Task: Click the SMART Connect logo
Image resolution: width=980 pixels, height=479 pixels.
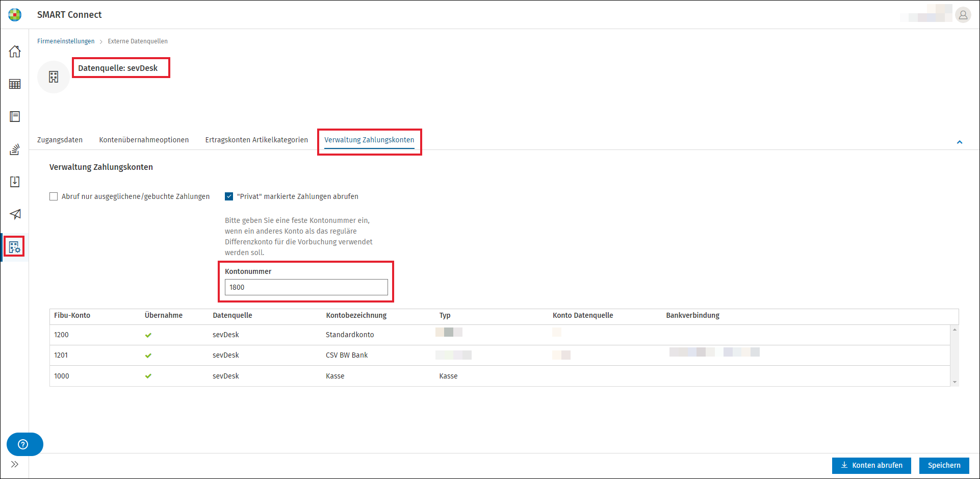Action: (x=15, y=15)
